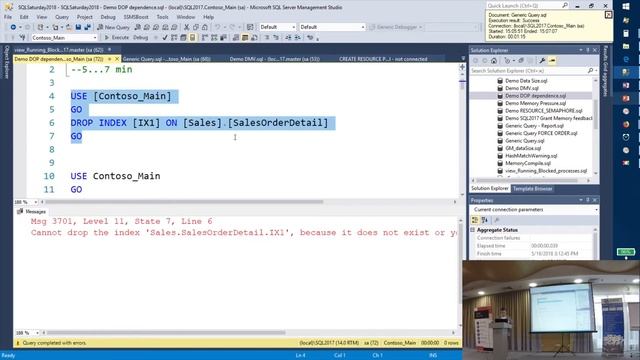Select Demo RESOURCE_SEMAPHORE.sql file
This screenshot has width=640, height=360.
(543, 111)
